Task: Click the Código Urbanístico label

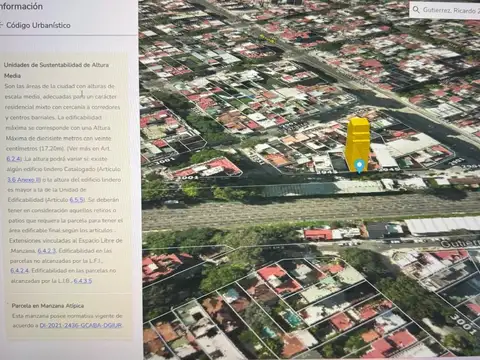Action: pyautogui.click(x=38, y=25)
